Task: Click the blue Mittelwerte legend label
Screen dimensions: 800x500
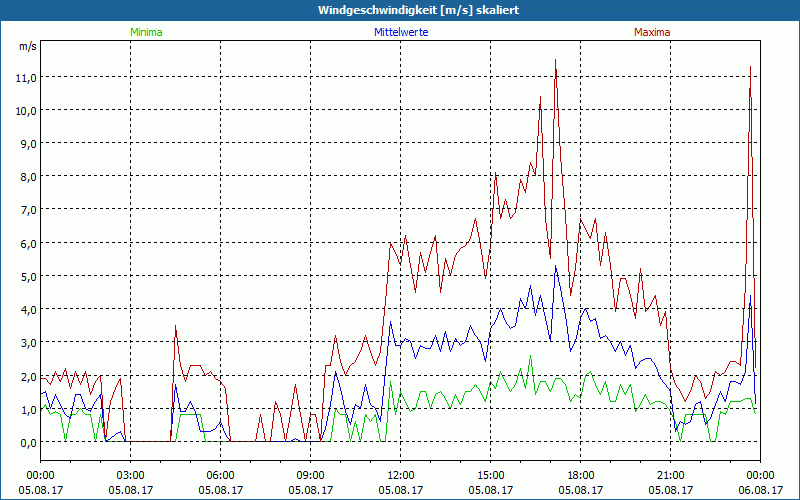Action: (x=401, y=32)
